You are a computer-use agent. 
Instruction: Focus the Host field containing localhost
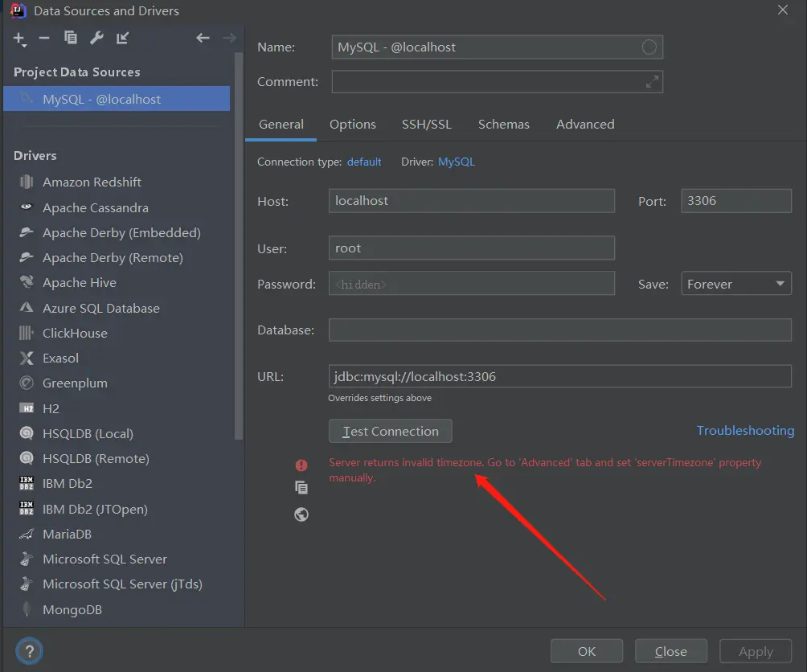pos(472,201)
